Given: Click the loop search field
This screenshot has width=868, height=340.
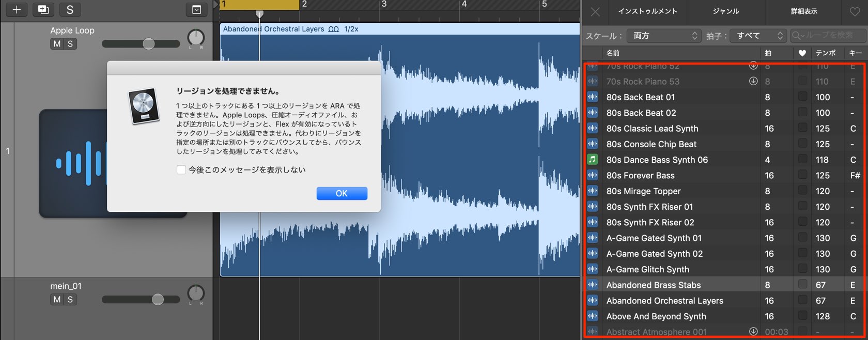Looking at the screenshot, I should 828,35.
